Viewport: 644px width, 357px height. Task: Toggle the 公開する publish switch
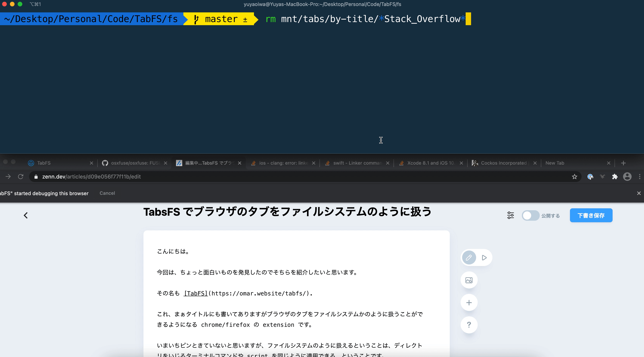[531, 215]
